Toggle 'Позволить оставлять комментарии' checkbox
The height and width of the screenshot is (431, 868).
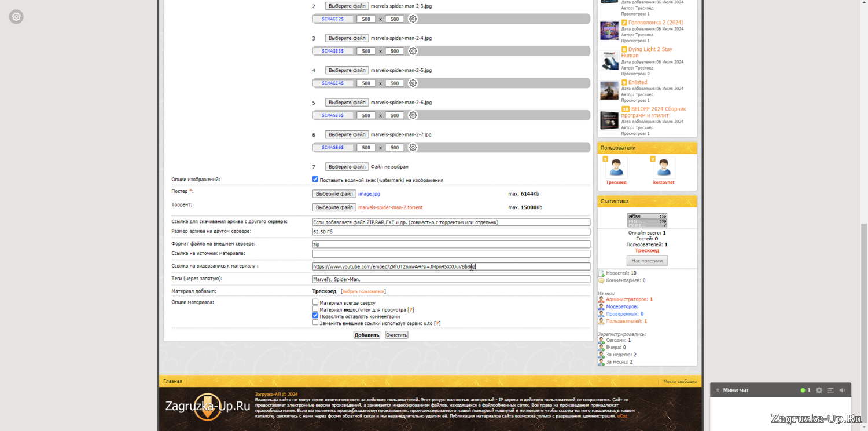tap(315, 316)
